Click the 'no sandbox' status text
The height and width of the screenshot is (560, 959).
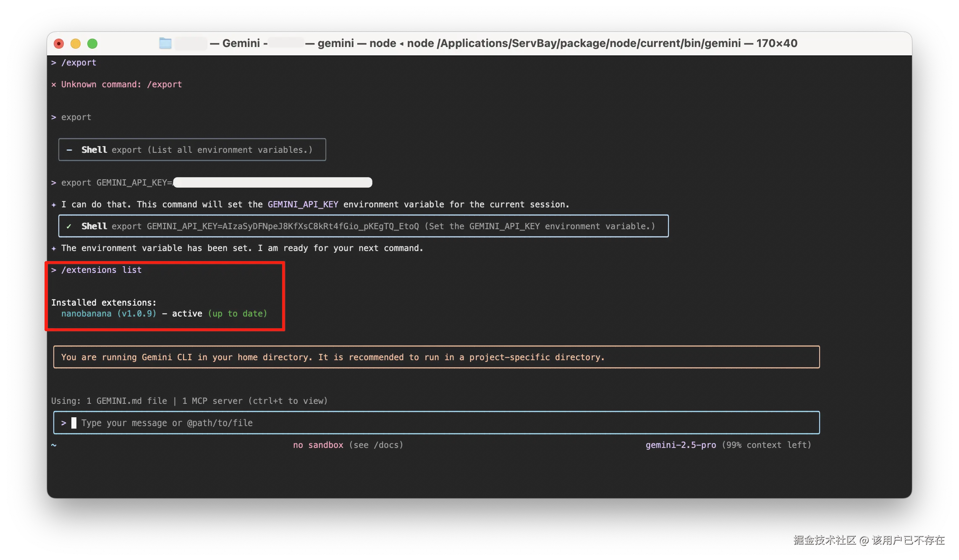pos(318,445)
